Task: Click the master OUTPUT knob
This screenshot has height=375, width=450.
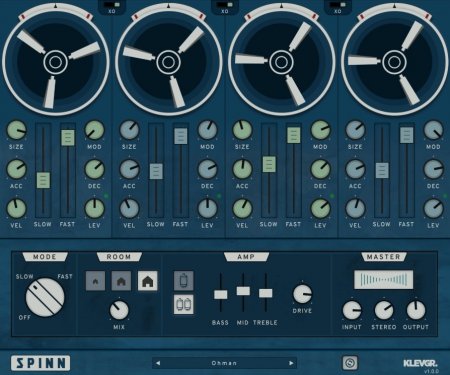Action: (416, 310)
